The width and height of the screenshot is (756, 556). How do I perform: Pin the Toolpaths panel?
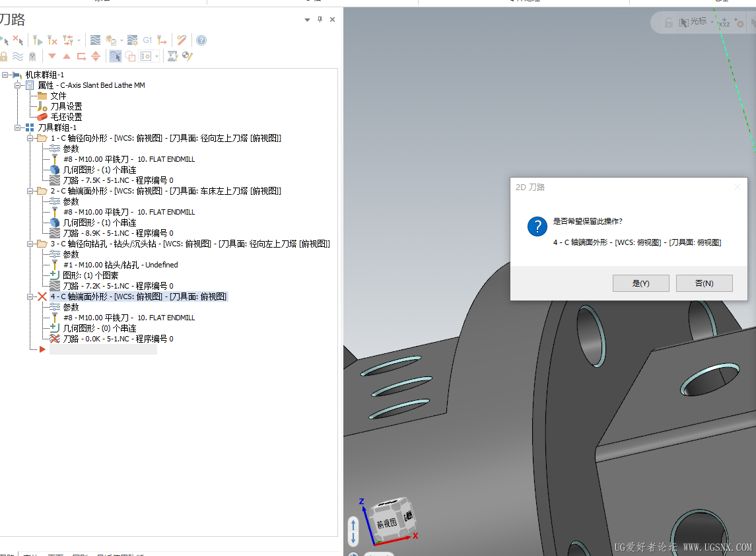coord(320,19)
